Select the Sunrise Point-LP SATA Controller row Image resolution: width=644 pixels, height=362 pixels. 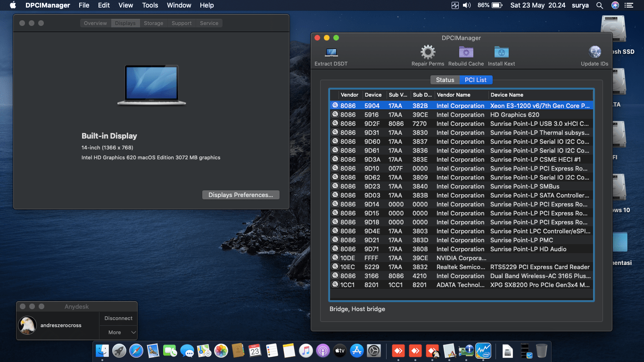tap(461, 195)
